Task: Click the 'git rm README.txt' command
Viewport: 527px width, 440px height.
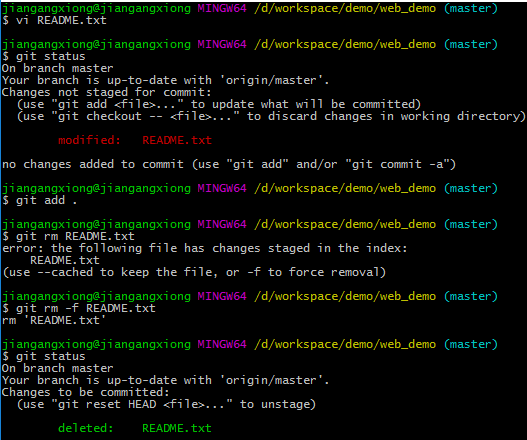Action: [x=68, y=236]
